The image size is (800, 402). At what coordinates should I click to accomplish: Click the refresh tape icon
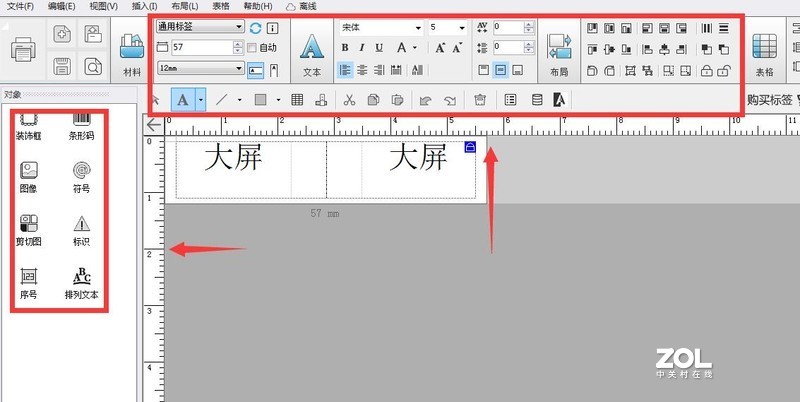click(255, 28)
